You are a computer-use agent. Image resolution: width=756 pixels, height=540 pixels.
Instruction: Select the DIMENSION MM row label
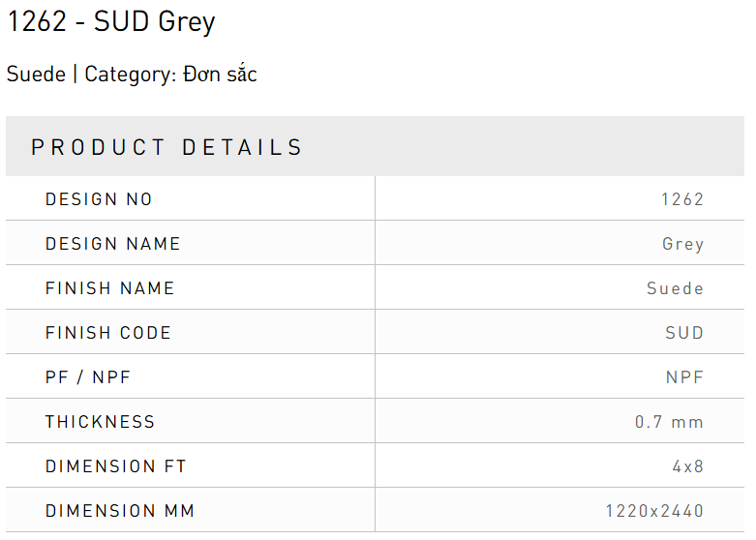(120, 511)
